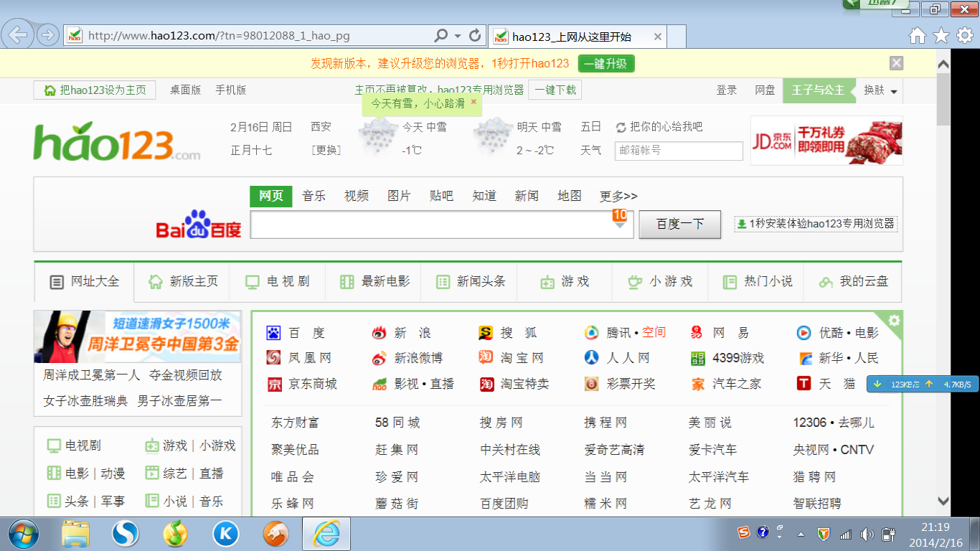Switch to 最新电影 navigation tab
This screenshot has width=980, height=551.
pyautogui.click(x=373, y=282)
